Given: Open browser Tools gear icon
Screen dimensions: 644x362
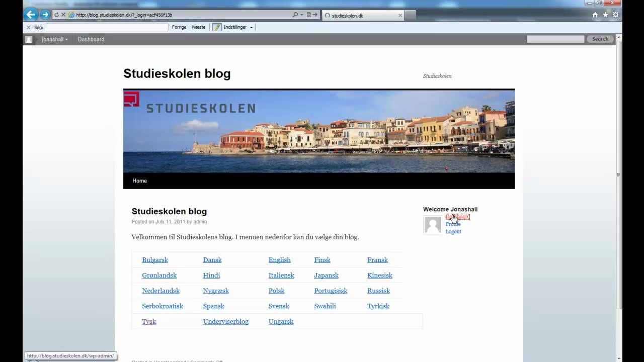Looking at the screenshot, I should tap(615, 15).
